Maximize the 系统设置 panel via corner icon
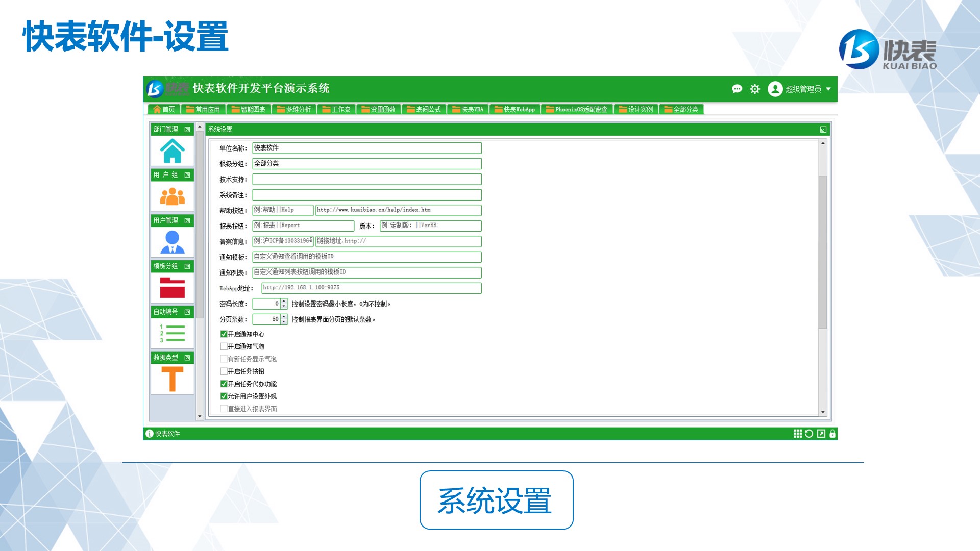This screenshot has width=980, height=551. (823, 130)
